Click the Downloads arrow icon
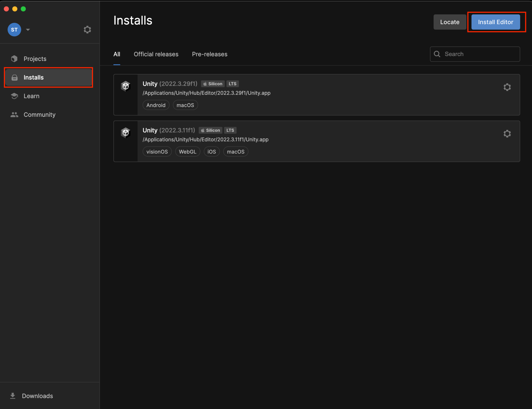Screen dimensions: 532x409 (13, 396)
